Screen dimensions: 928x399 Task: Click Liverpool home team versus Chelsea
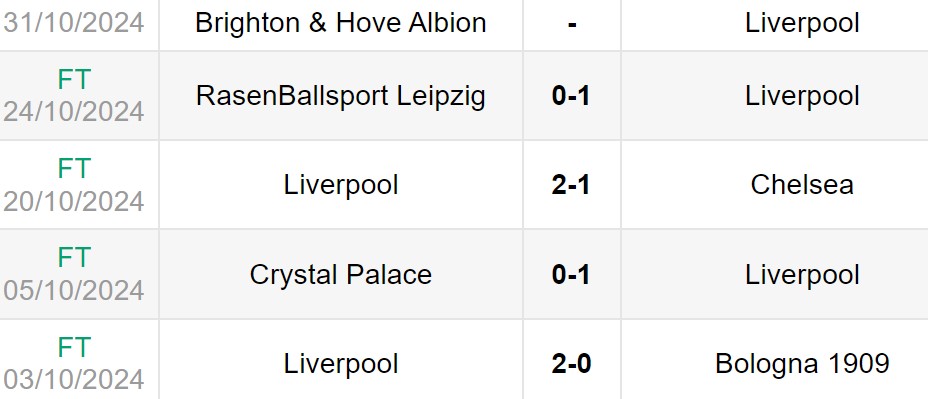(x=341, y=185)
